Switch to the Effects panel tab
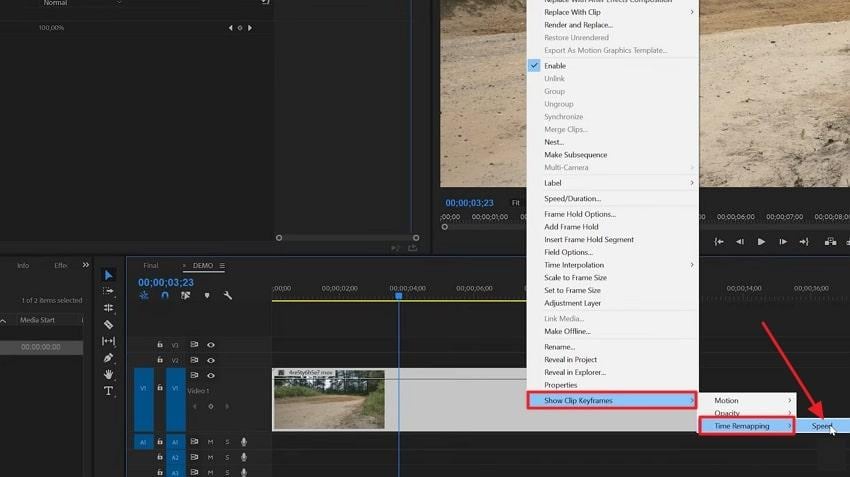Screen dimensions: 850x477 point(61,266)
